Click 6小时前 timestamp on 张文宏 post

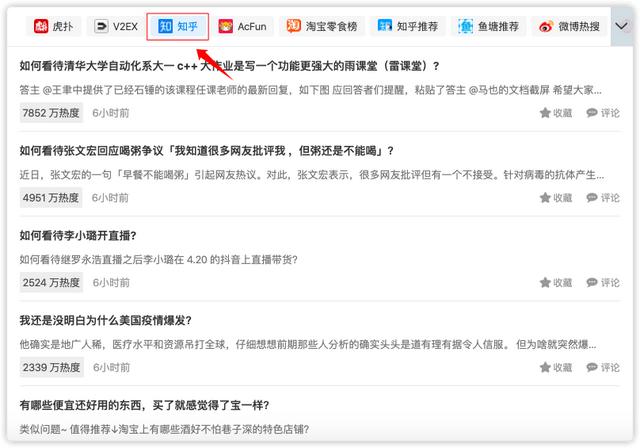coord(110,198)
